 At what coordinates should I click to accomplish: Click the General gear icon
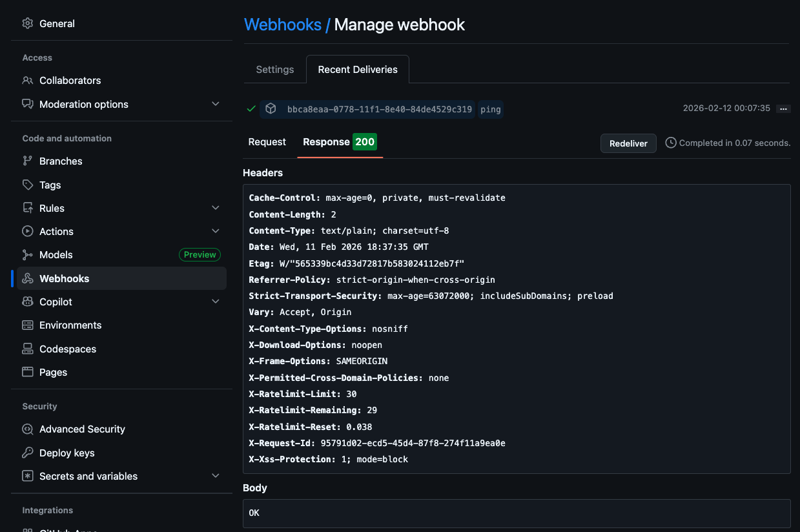coord(27,24)
